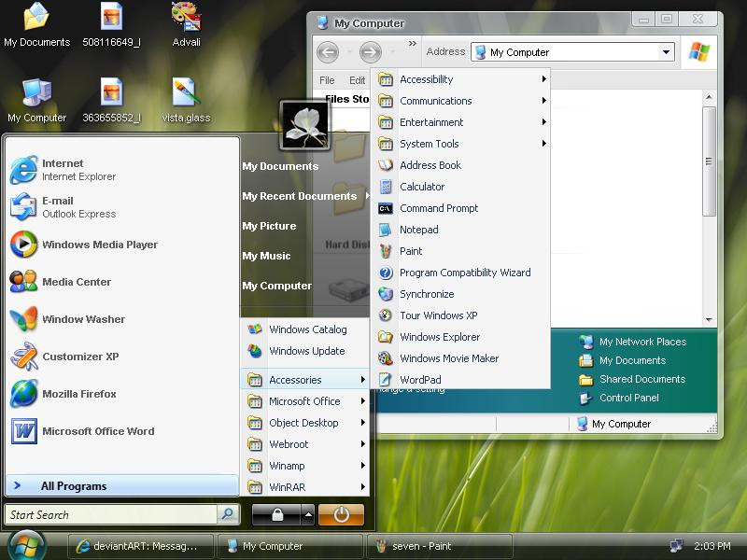Select the 508116649_l desktop file
The height and width of the screenshot is (560, 747).
pos(111,25)
